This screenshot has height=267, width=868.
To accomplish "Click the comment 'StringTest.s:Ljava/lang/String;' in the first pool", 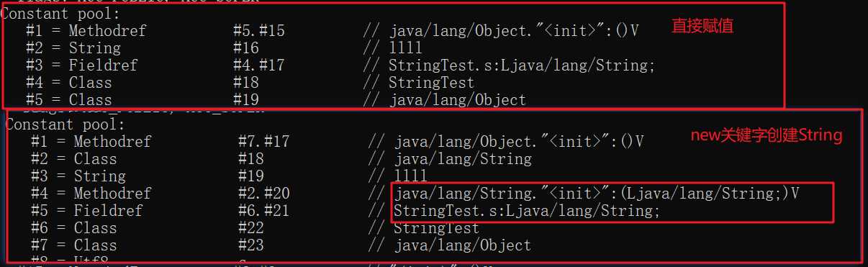I will click(522, 65).
